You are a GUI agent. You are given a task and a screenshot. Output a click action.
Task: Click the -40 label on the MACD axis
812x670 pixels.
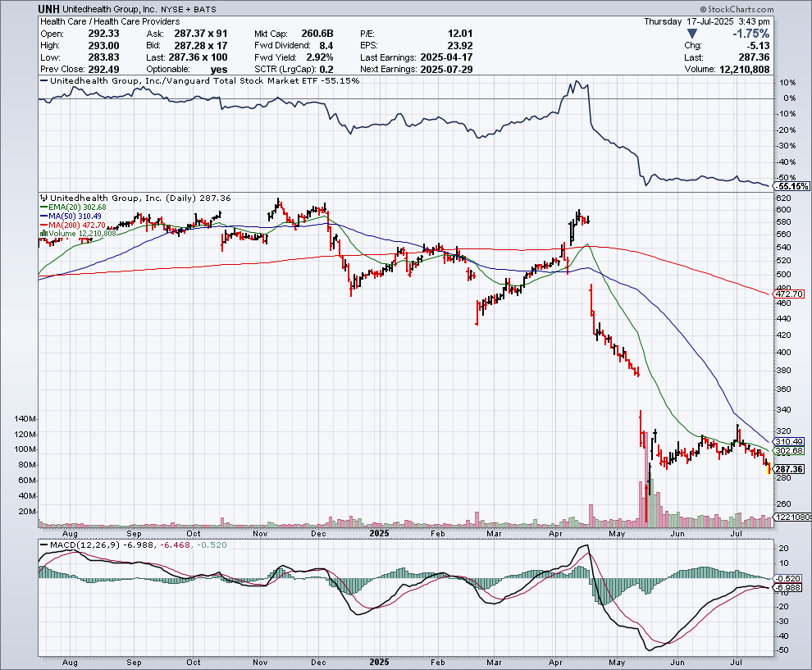783,636
